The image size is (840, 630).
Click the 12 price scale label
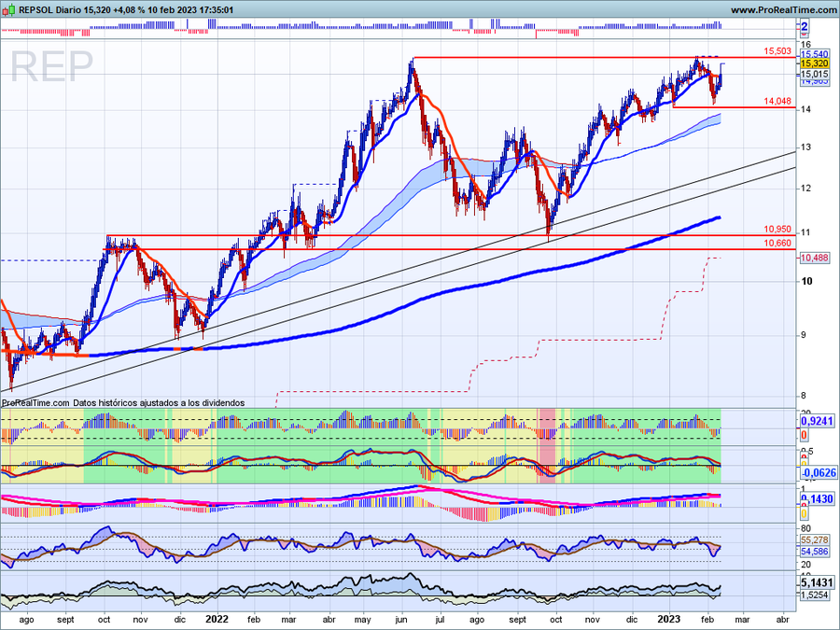coord(806,189)
